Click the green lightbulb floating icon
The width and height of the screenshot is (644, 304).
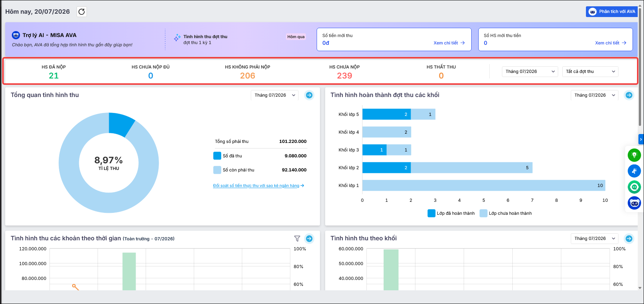634,155
